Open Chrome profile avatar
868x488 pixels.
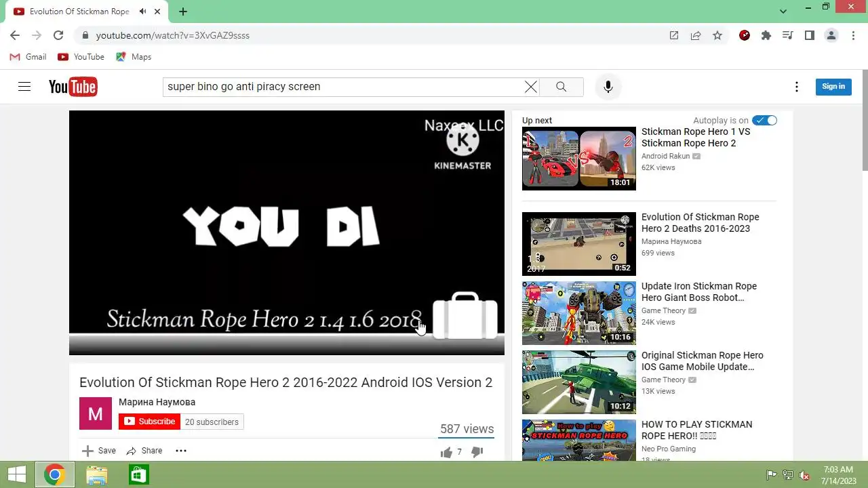point(831,35)
